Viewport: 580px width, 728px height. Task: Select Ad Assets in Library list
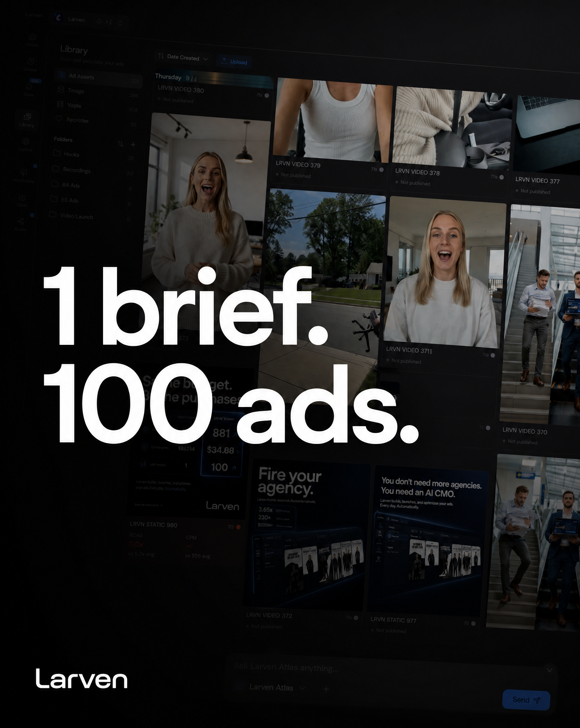click(99, 78)
